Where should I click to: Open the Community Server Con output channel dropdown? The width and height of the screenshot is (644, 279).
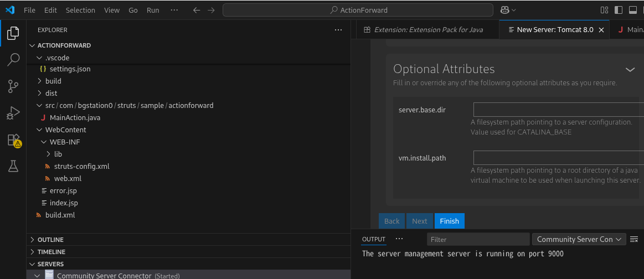click(x=579, y=239)
